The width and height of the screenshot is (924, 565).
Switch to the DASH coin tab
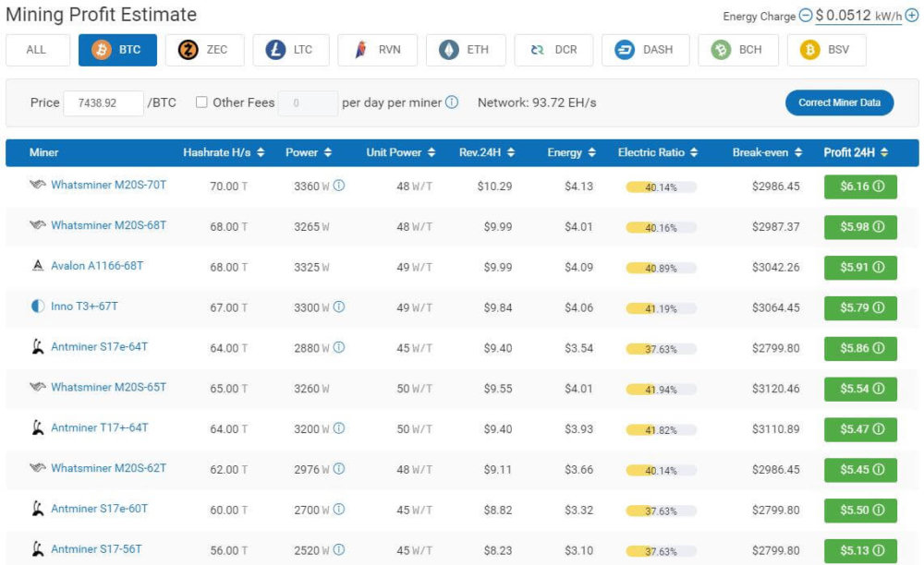[645, 50]
